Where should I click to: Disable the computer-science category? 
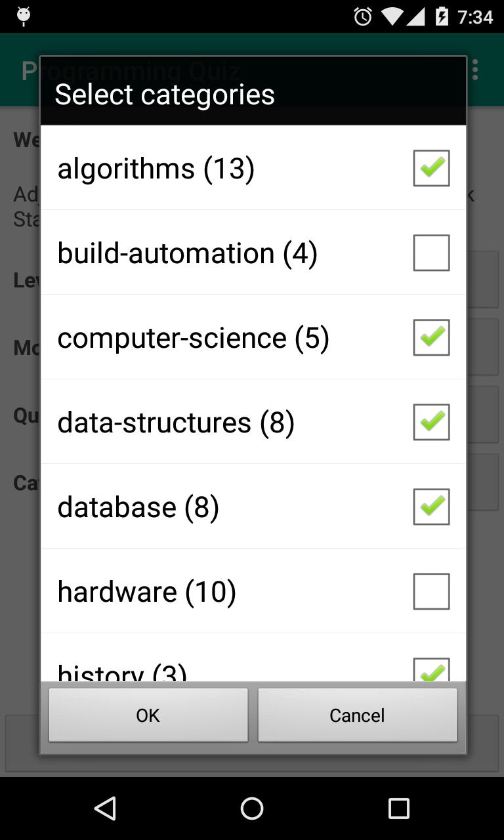[x=431, y=337]
